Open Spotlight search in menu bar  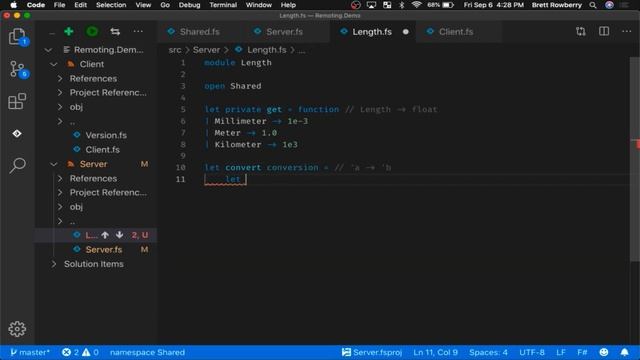pyautogui.click(x=593, y=5)
